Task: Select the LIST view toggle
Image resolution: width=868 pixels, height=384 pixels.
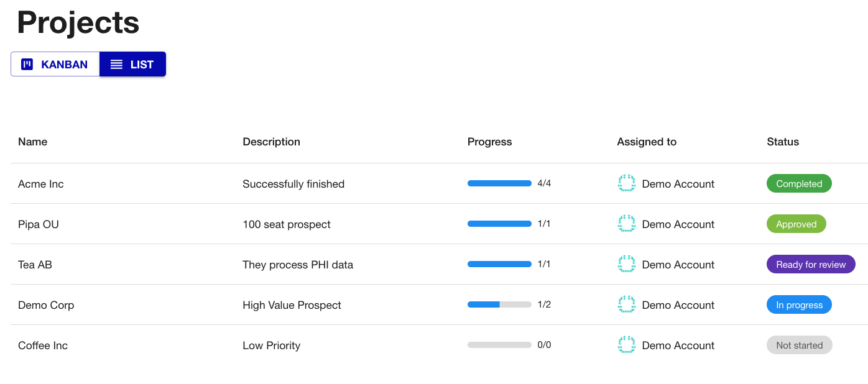Action: (x=132, y=65)
